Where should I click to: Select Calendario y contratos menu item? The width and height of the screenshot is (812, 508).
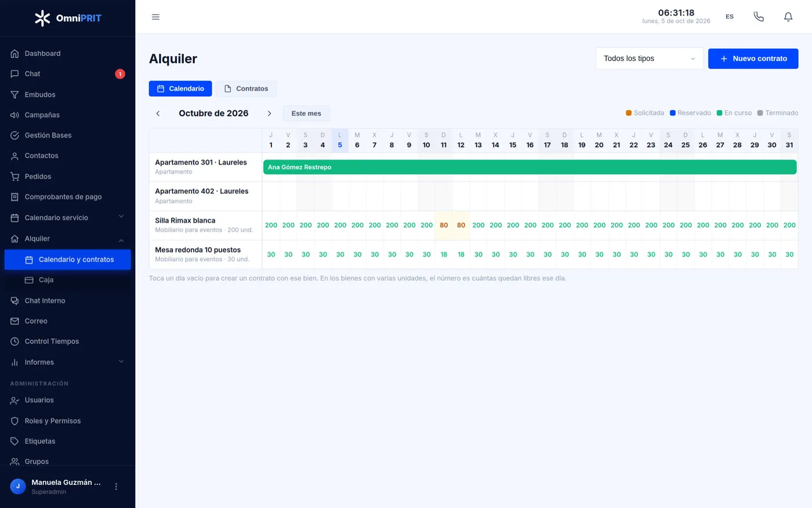(68, 259)
